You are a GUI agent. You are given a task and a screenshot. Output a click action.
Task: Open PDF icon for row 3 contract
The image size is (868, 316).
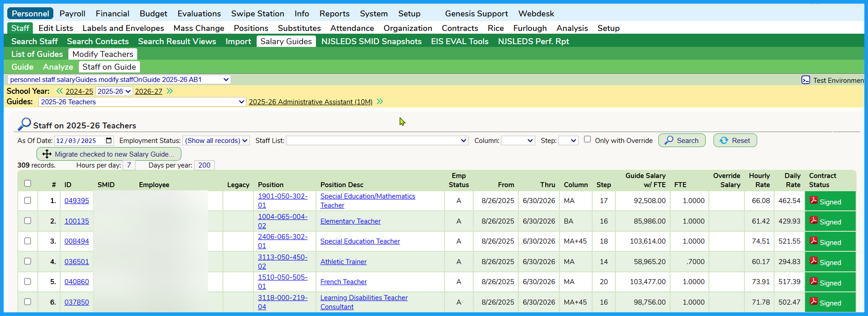813,241
